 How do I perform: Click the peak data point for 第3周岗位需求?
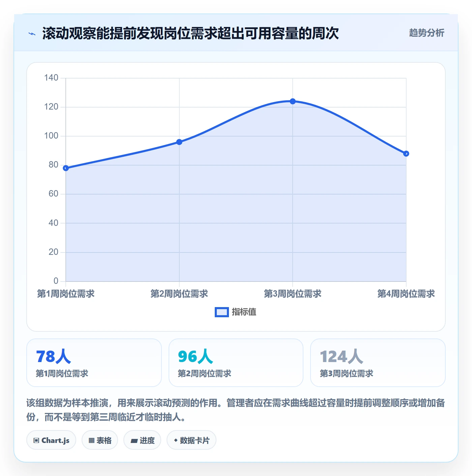(x=293, y=101)
